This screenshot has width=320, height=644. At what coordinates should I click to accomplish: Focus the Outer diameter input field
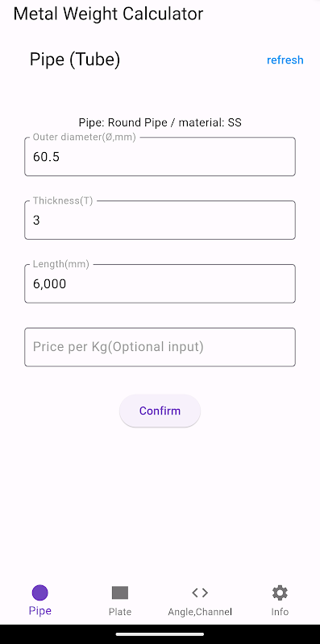160,156
